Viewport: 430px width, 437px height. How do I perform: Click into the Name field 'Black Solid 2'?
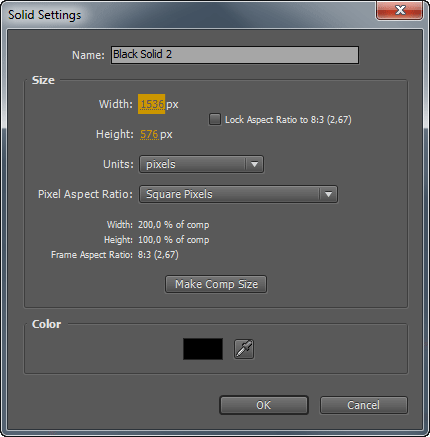click(x=235, y=55)
